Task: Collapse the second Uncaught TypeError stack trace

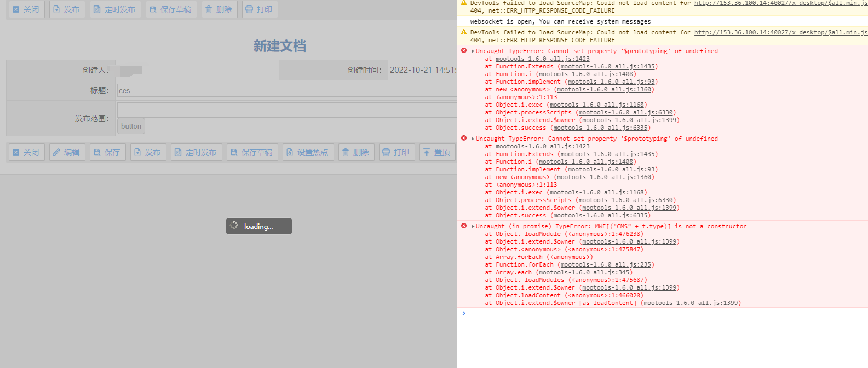Action: pos(473,139)
